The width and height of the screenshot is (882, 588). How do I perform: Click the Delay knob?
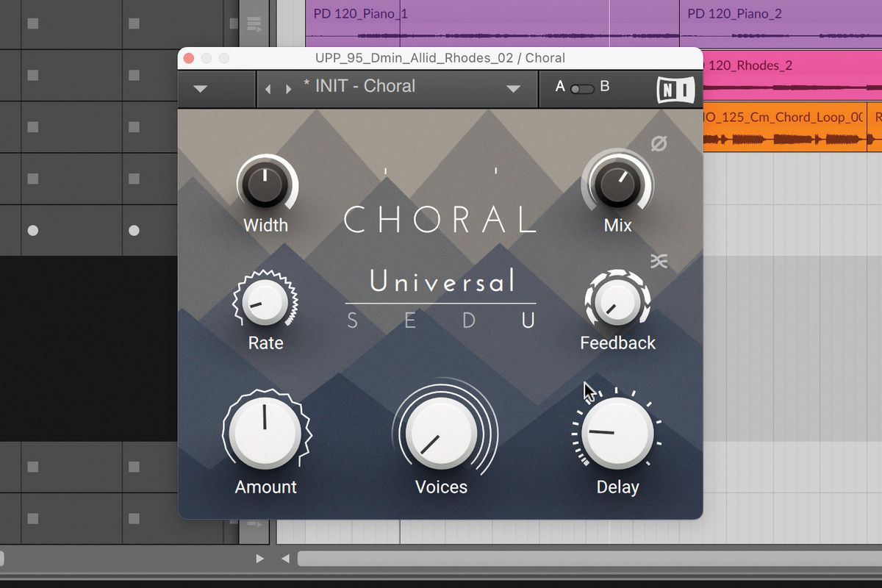coord(616,434)
